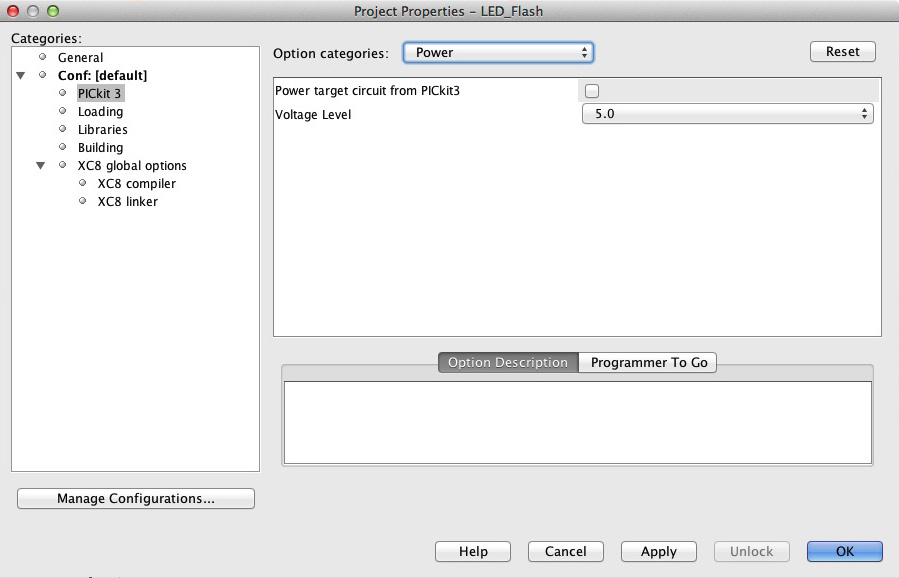Click the bullet icon beside XC8 linker

[82, 201]
